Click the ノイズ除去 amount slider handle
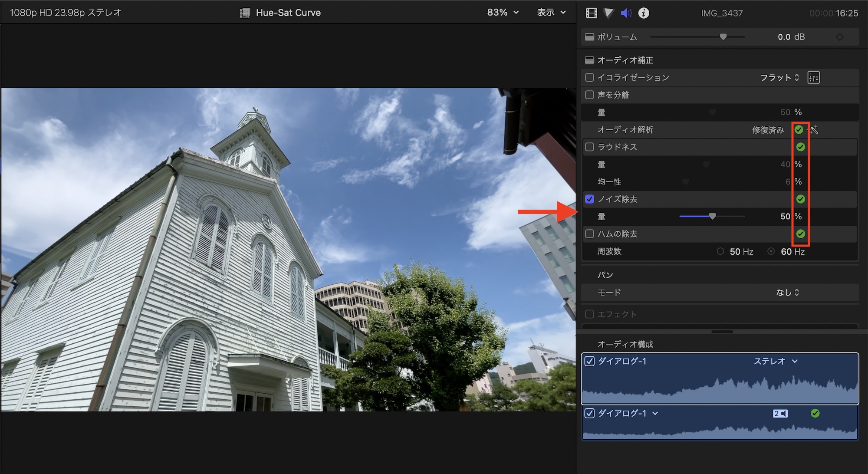The image size is (868, 474). [x=712, y=216]
